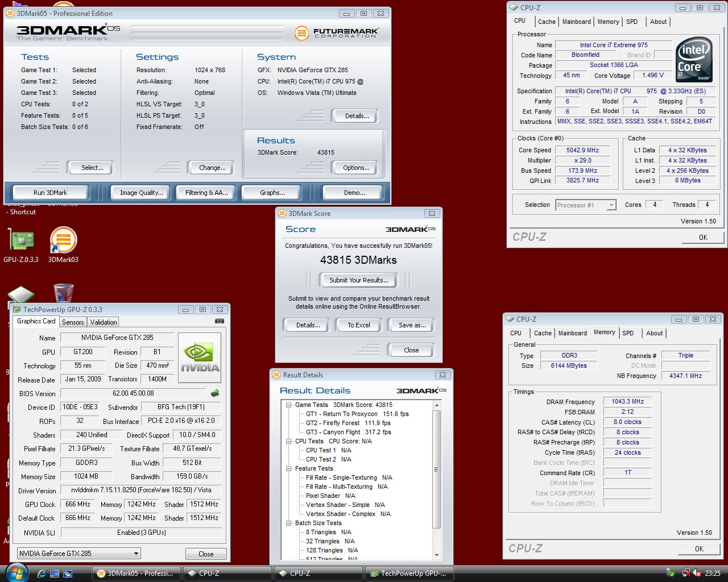Click the Graphs... button
The height and width of the screenshot is (582, 728).
click(x=272, y=193)
